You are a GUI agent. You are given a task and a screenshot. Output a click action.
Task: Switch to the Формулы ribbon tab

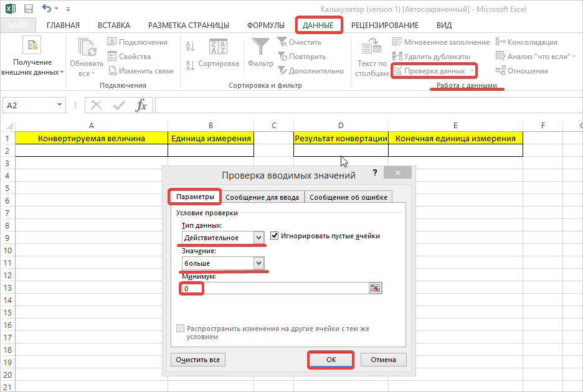click(265, 26)
